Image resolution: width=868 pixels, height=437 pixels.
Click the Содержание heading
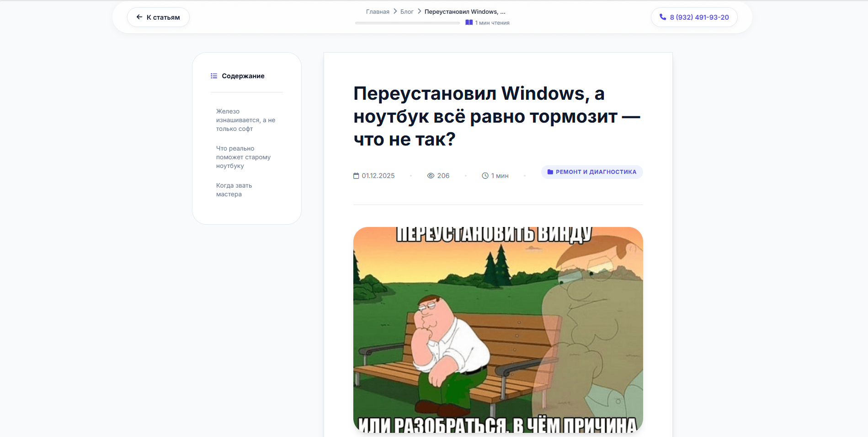pyautogui.click(x=243, y=76)
